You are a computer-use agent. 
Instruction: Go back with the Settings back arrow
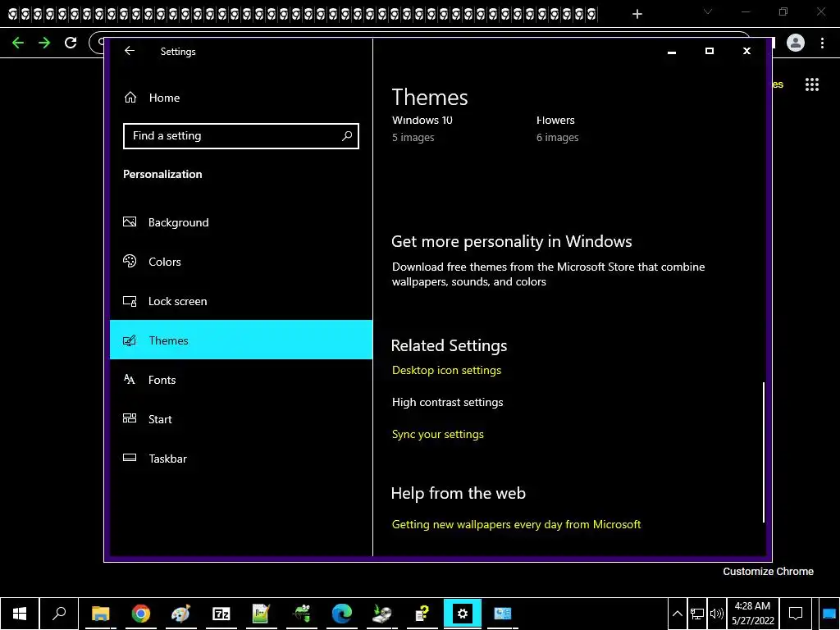point(129,51)
